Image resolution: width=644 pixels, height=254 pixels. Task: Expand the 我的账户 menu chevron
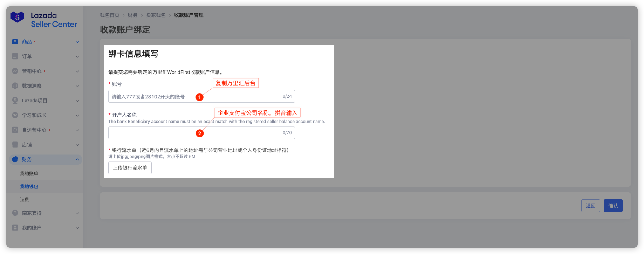point(77,228)
